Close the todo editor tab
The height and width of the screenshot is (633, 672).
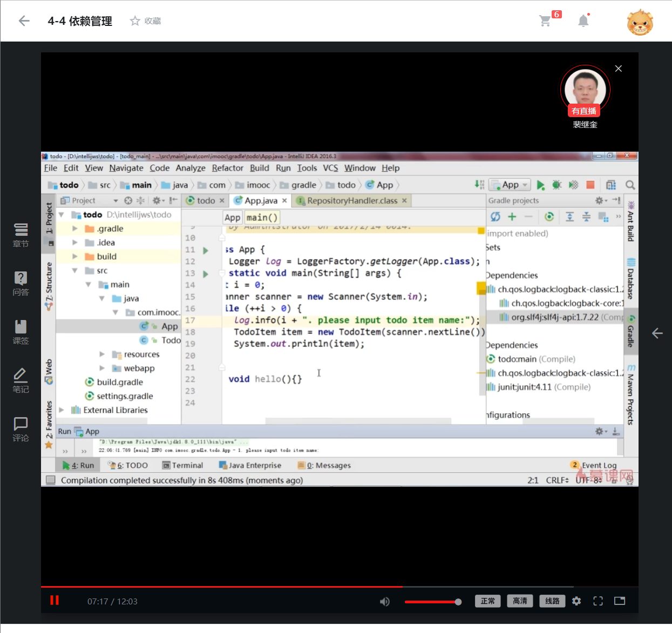221,201
